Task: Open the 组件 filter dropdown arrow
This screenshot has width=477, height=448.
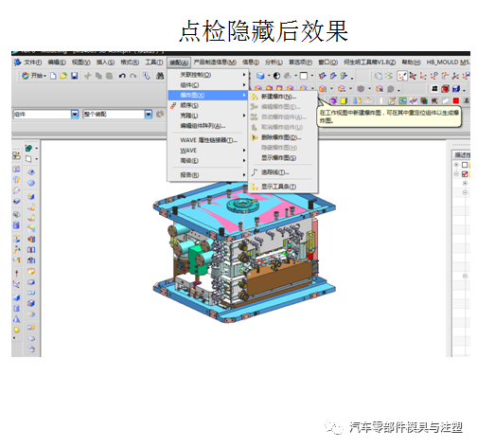Action: point(75,114)
